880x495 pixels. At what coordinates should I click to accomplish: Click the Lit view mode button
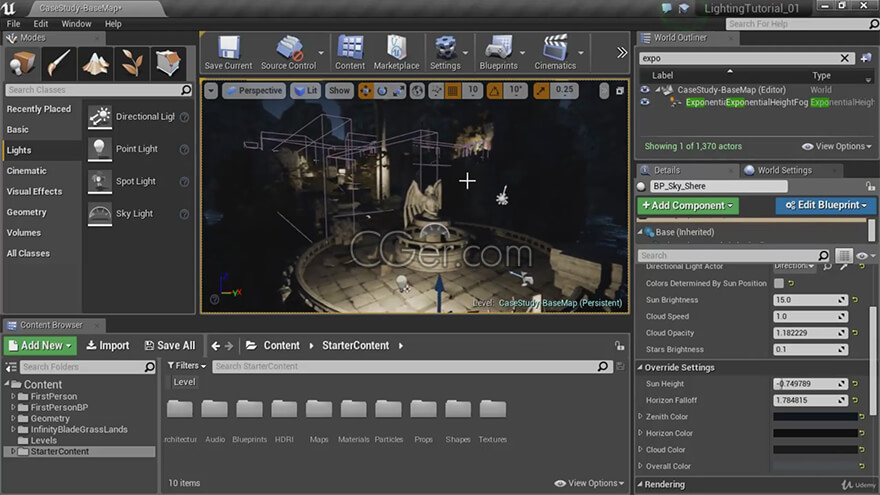point(306,91)
